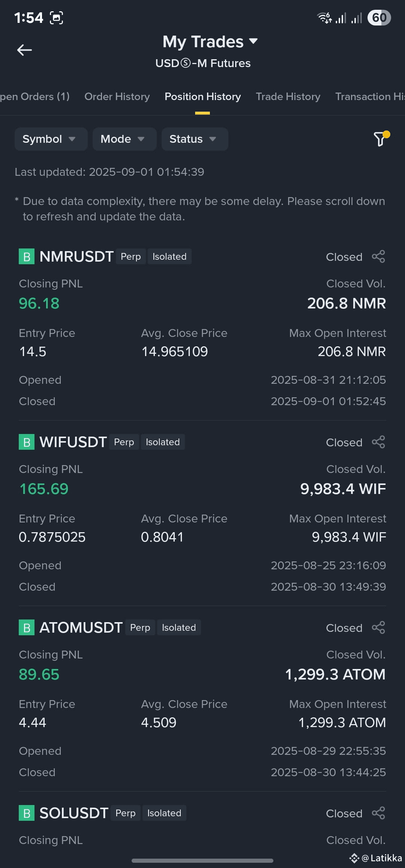The width and height of the screenshot is (405, 868).
Task: Tap the bottom home gesture bar
Action: (x=202, y=861)
